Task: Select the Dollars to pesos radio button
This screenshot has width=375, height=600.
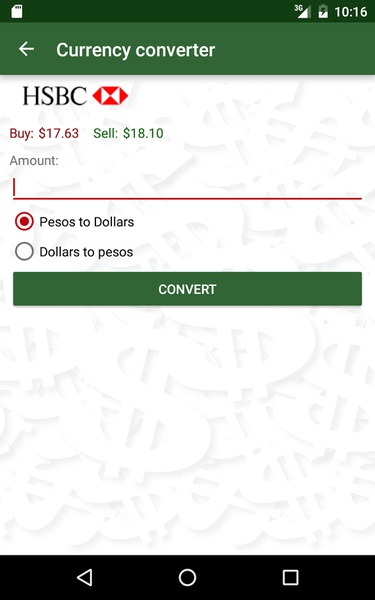Action: pyautogui.click(x=24, y=252)
